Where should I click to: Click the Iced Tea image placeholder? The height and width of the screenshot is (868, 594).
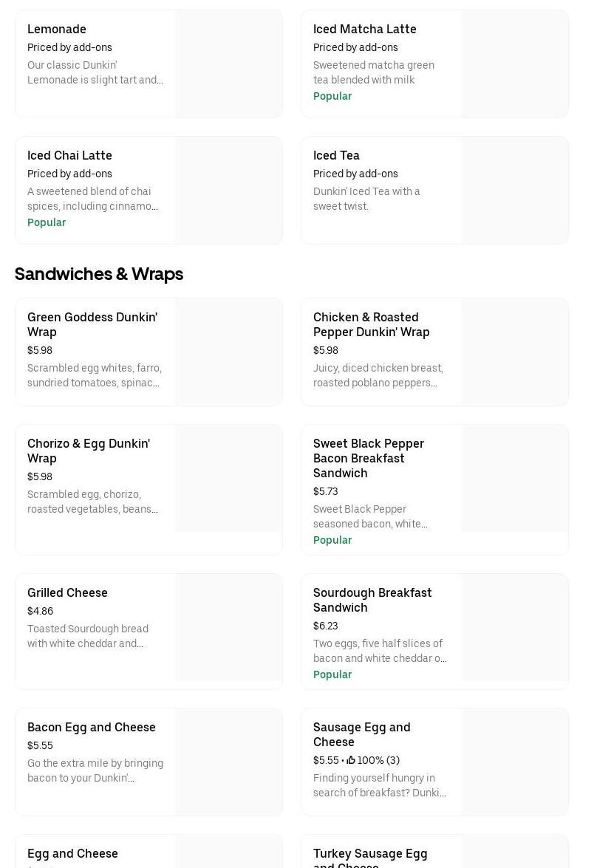[514, 190]
